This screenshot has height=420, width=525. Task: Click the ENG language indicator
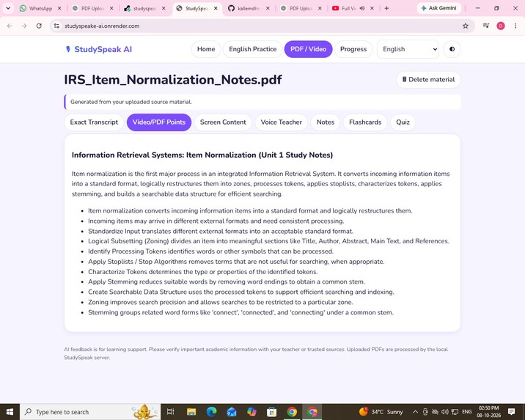466,412
